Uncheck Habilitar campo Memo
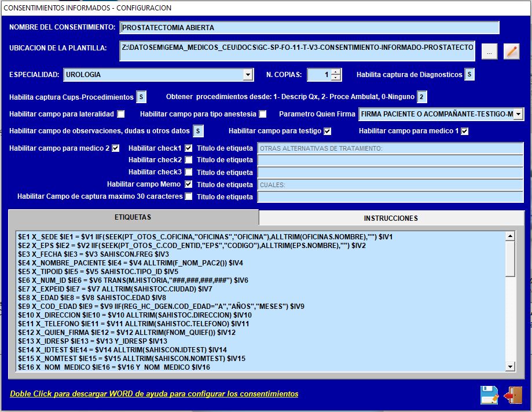Image resolution: width=532 pixels, height=412 pixels. pos(188,184)
